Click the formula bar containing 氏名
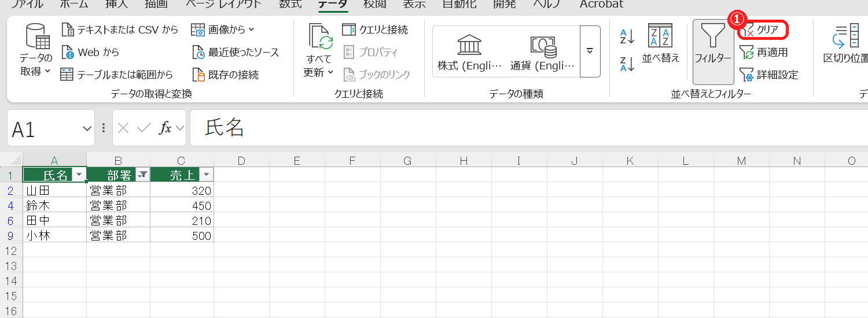 coord(529,128)
